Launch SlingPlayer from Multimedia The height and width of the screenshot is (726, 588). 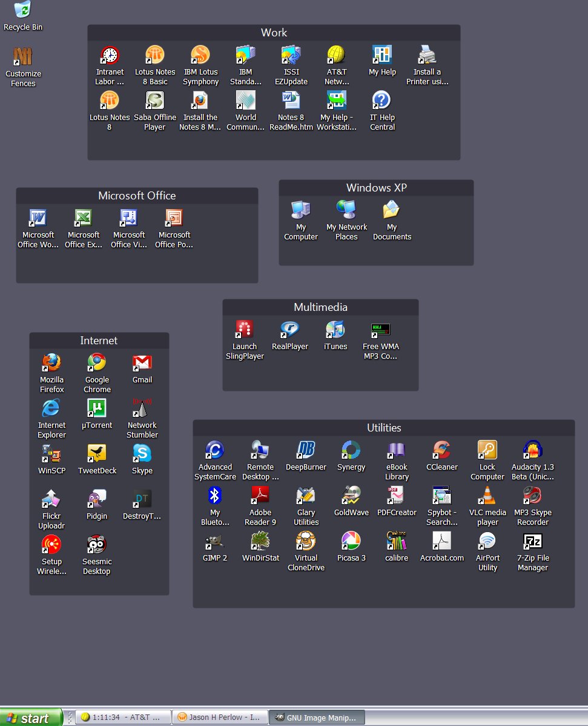coord(245,328)
